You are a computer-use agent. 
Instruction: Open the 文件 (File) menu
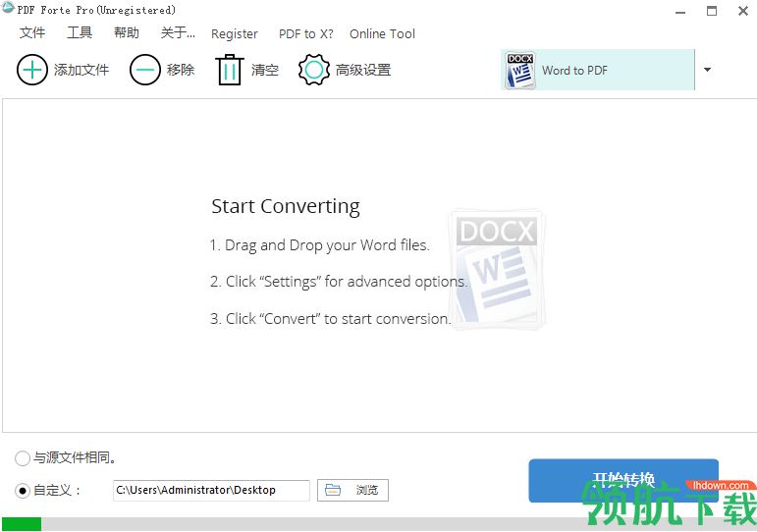pyautogui.click(x=32, y=32)
